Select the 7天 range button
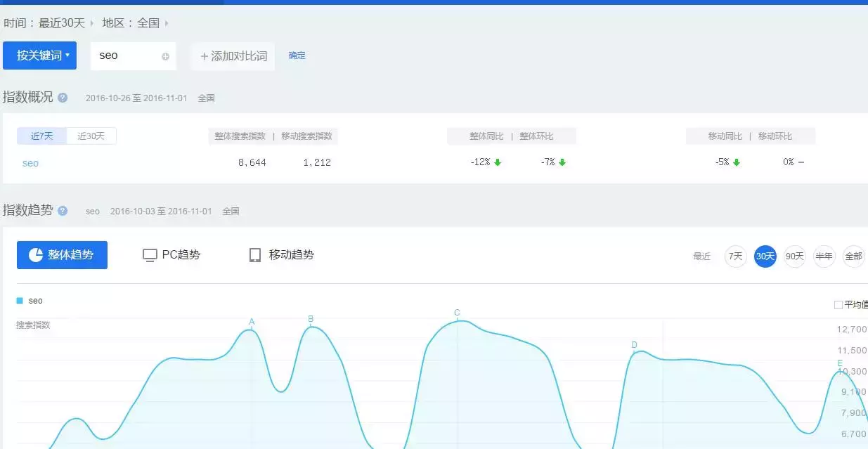 [x=735, y=256]
